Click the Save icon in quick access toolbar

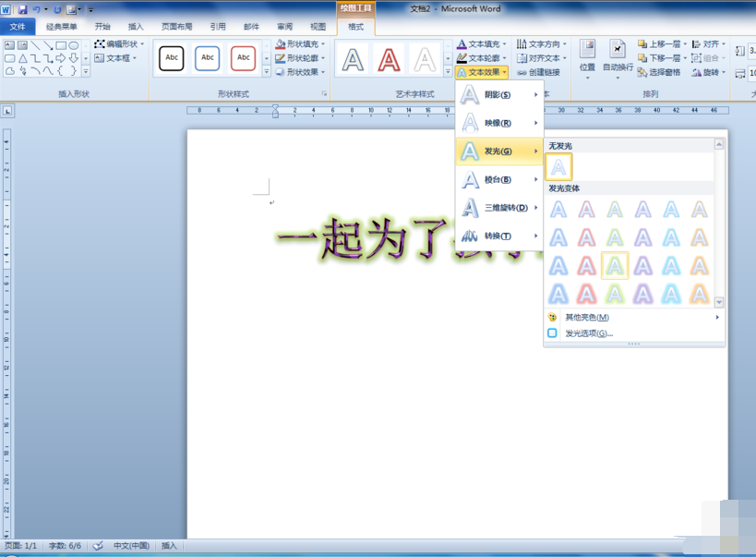(22, 9)
